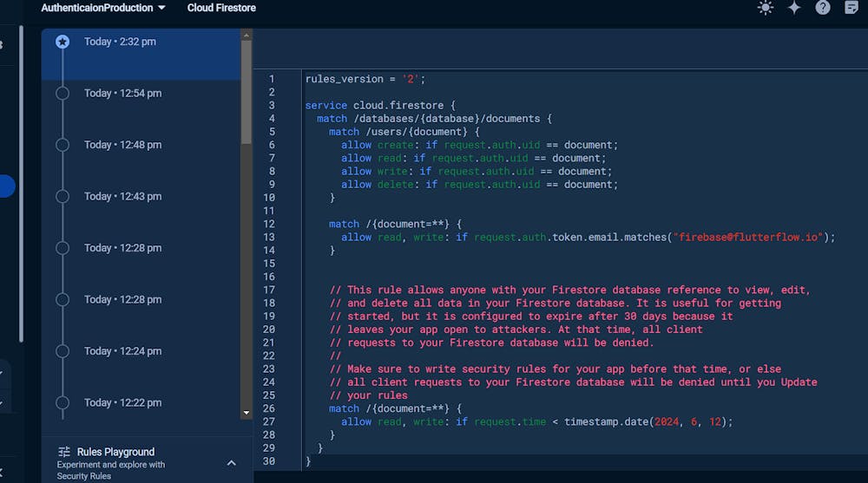
Task: Click the 'delete' keyword on line 9
Action: coord(395,184)
